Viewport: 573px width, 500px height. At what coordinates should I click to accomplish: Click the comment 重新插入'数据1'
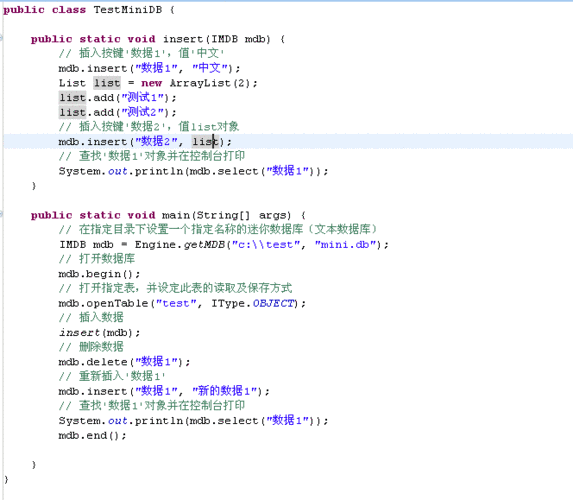(112, 376)
